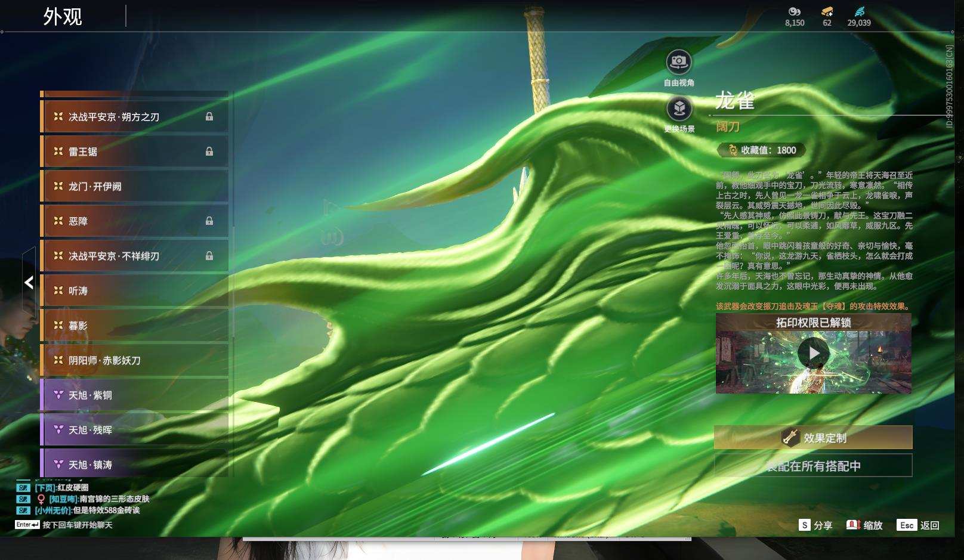Select 天旭·镇涛 skin in list
964x560 pixels.
tap(134, 464)
